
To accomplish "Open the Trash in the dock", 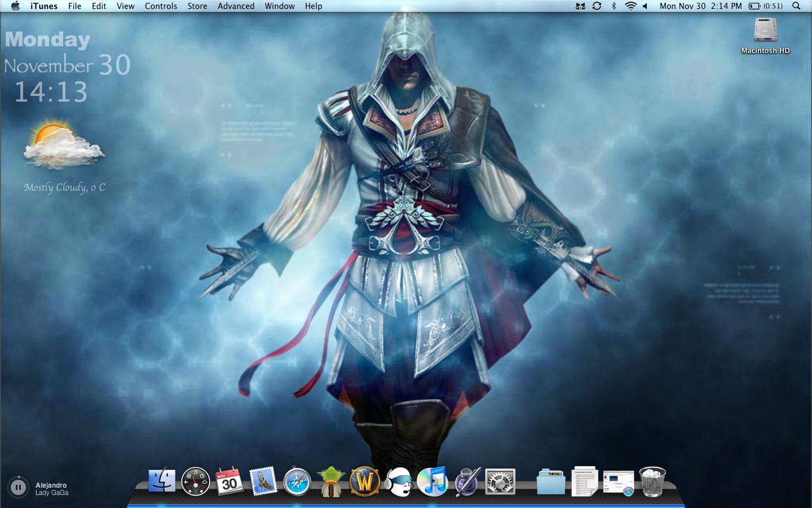I will (652, 481).
